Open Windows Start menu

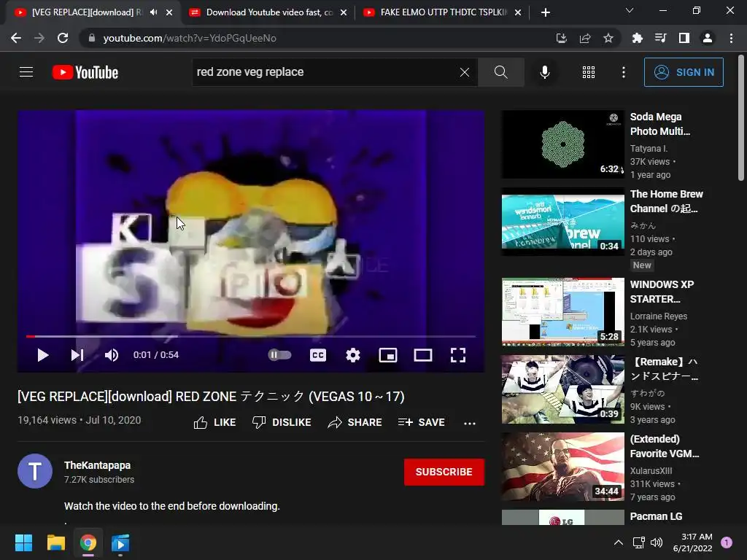(x=23, y=542)
